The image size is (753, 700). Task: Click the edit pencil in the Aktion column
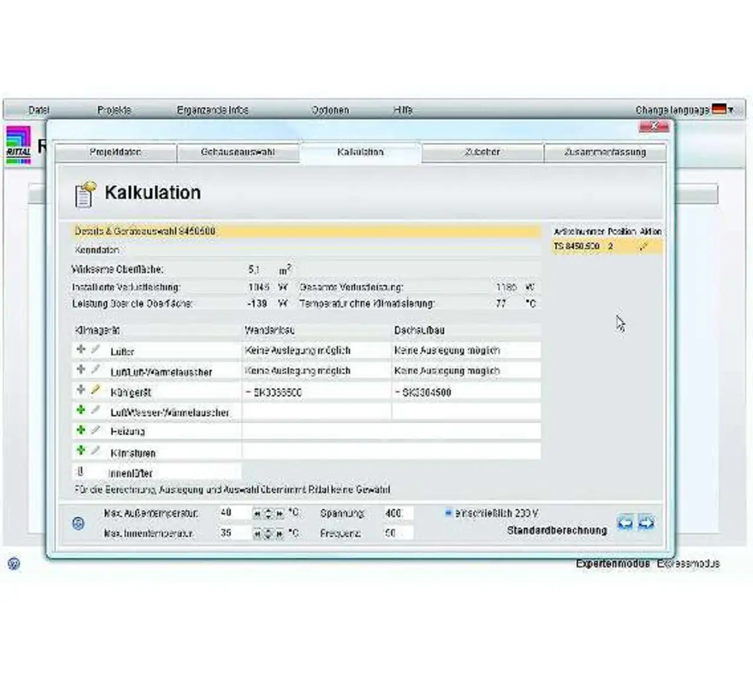(x=644, y=247)
